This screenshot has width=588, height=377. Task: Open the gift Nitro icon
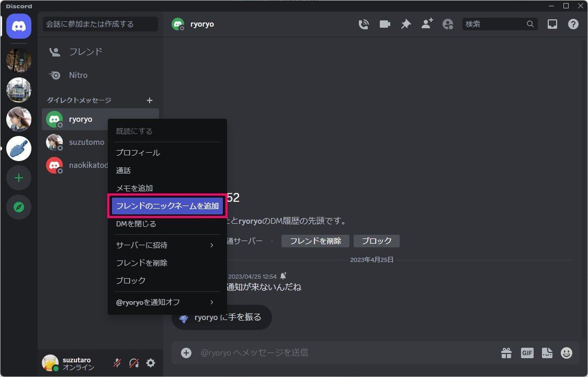[506, 352]
